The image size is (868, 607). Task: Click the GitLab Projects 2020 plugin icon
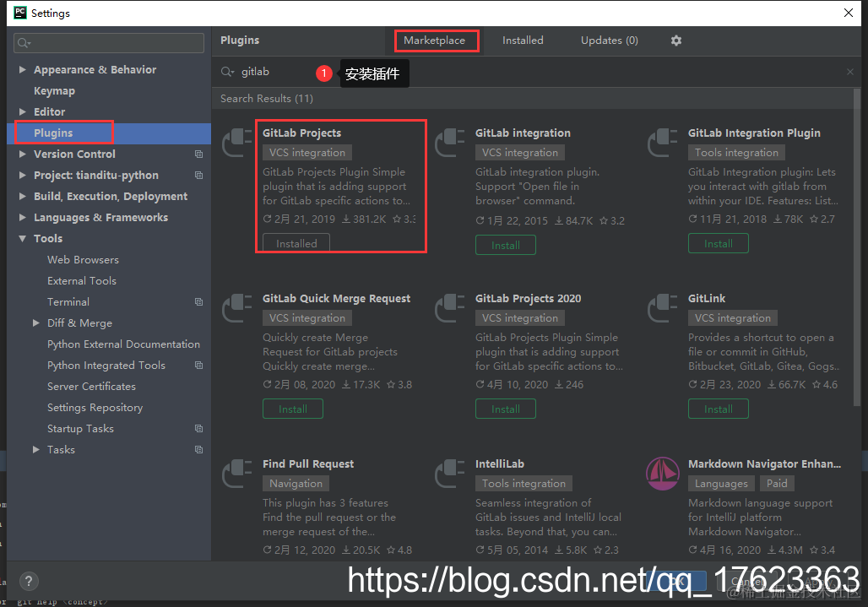point(449,308)
